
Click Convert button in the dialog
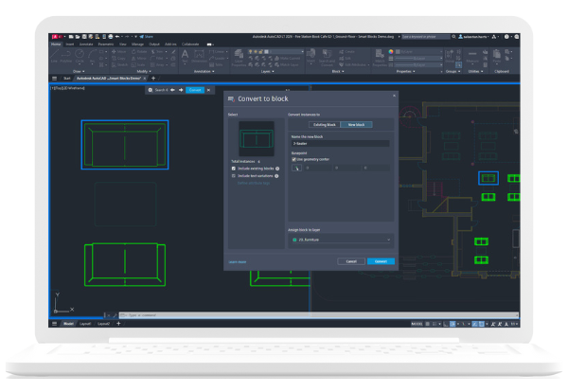pyautogui.click(x=381, y=261)
